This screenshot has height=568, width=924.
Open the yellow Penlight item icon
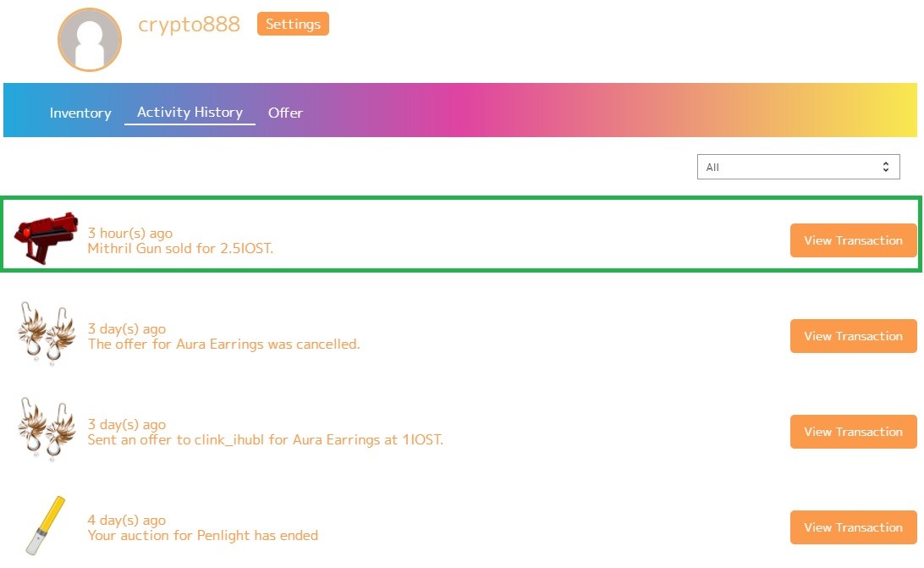click(x=46, y=526)
